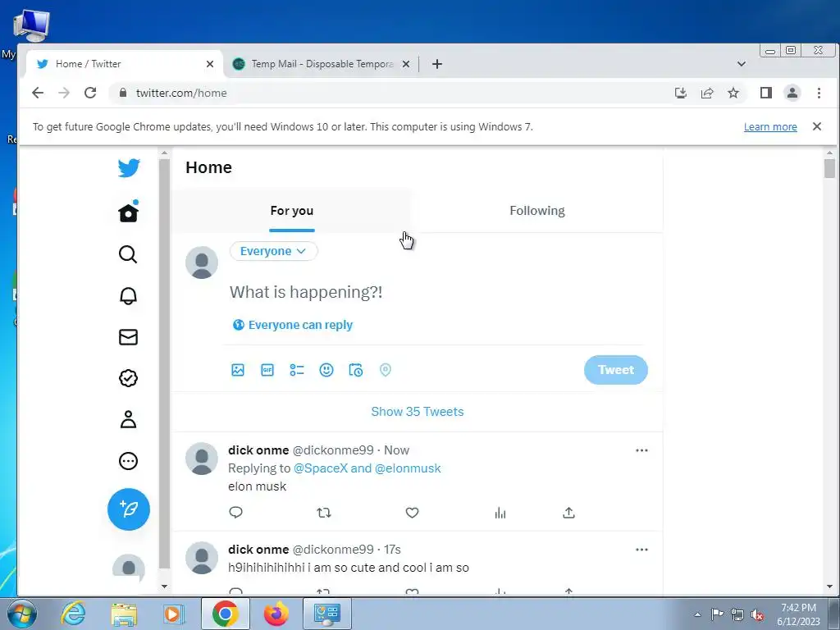
Task: Switch to the Temp Mail browser tab
Action: (322, 64)
